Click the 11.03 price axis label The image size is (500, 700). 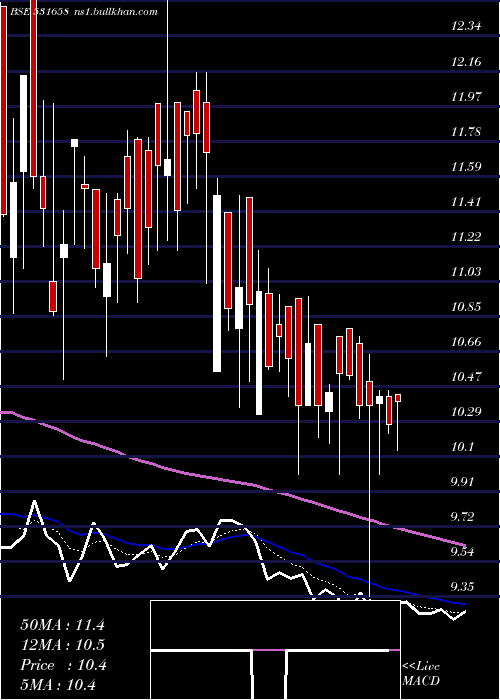[x=466, y=271]
